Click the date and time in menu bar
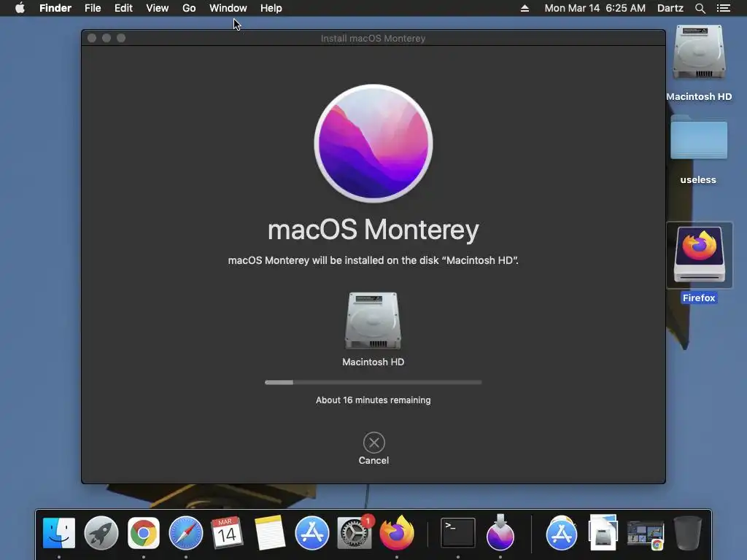Image resolution: width=747 pixels, height=560 pixels. pos(595,8)
